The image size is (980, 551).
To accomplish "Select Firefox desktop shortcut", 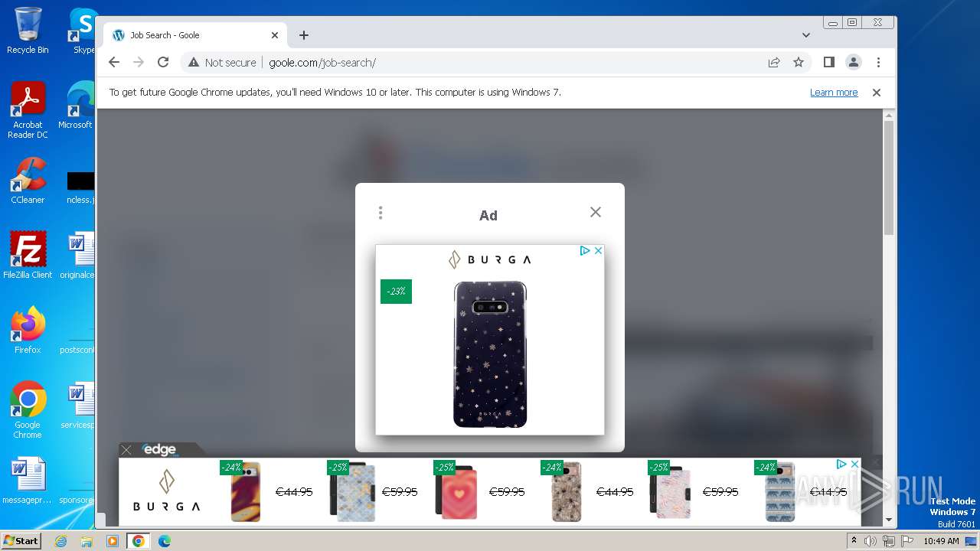I will pyautogui.click(x=28, y=331).
